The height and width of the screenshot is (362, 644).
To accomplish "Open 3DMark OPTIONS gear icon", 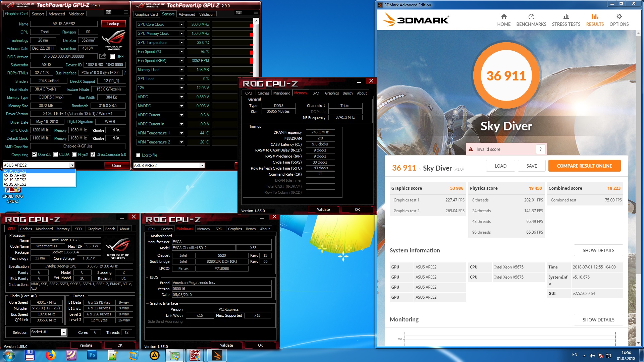I will (x=619, y=16).
